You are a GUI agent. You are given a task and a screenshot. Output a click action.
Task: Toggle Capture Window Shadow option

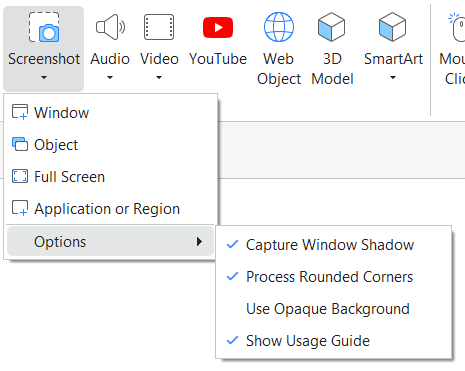point(334,245)
